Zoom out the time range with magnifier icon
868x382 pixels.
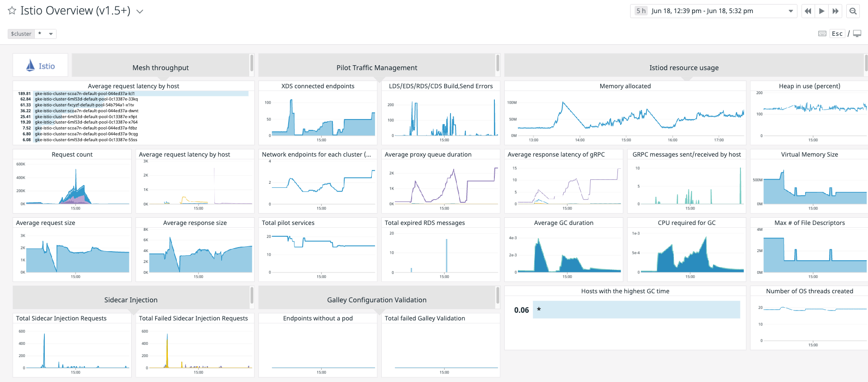853,11
